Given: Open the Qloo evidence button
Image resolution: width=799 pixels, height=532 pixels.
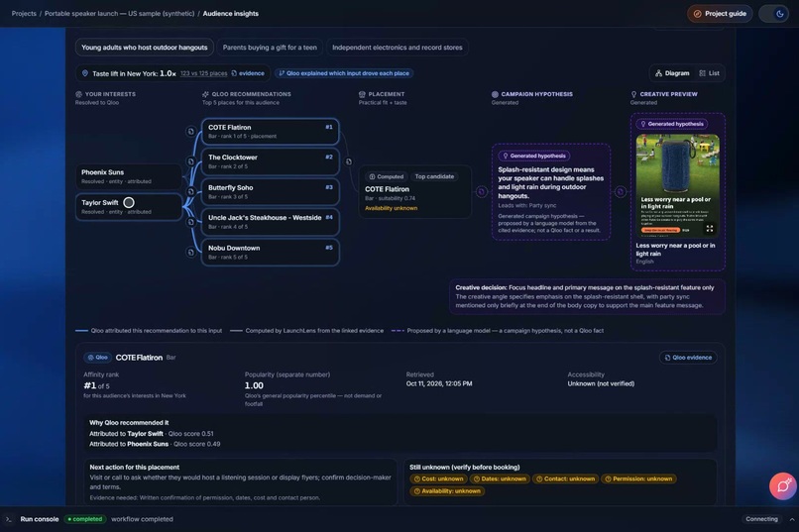Looking at the screenshot, I should [x=688, y=358].
